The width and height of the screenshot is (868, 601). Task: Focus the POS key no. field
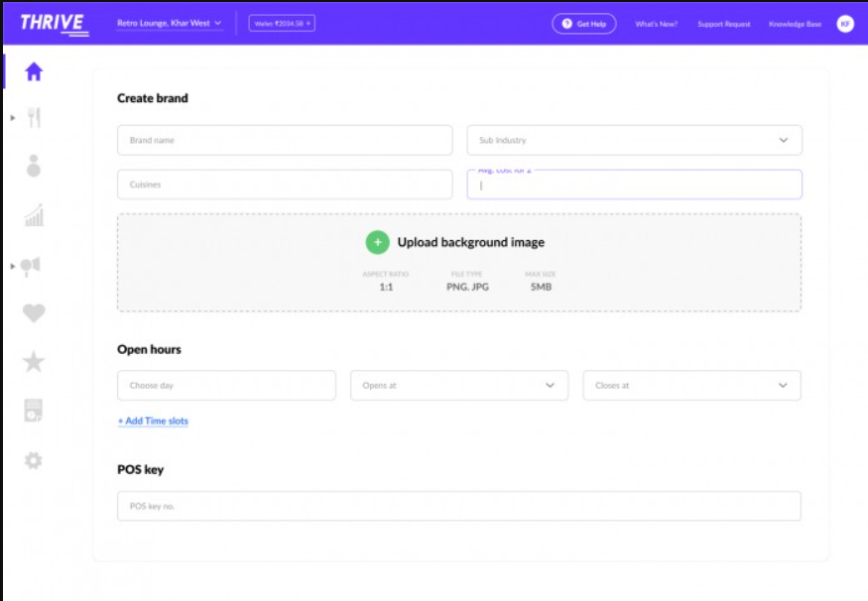459,506
